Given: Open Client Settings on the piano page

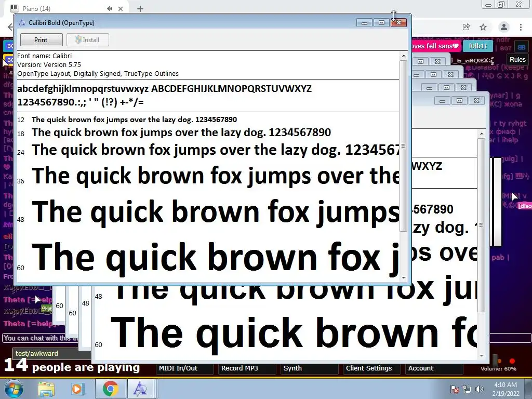Looking at the screenshot, I should point(372,368).
